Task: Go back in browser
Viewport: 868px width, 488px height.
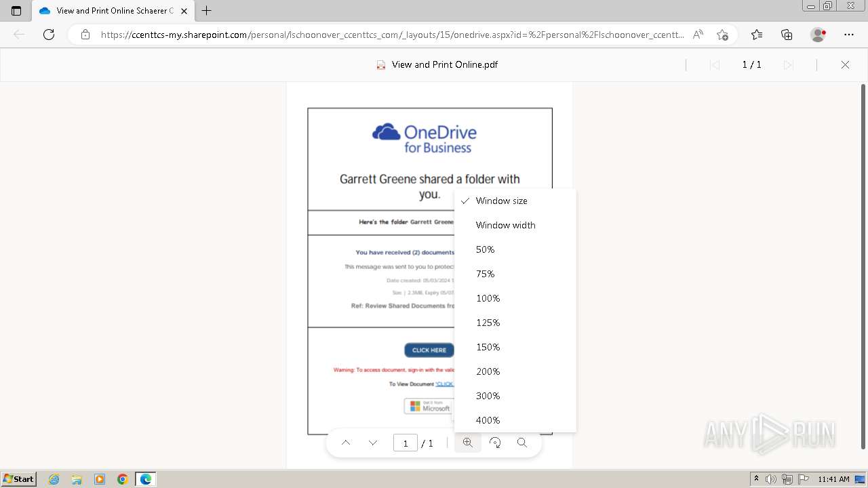Action: (19, 35)
